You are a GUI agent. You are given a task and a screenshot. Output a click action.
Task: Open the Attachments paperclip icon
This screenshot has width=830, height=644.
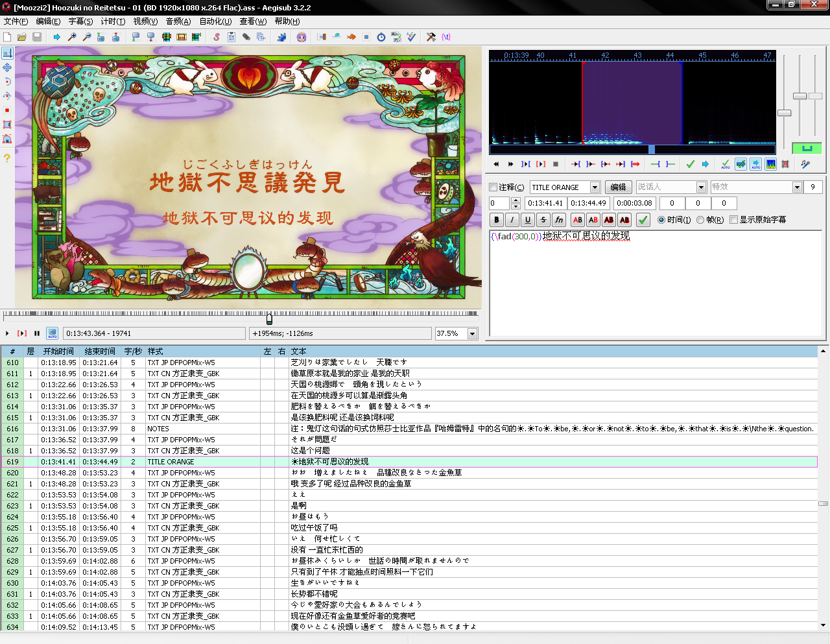(x=246, y=37)
